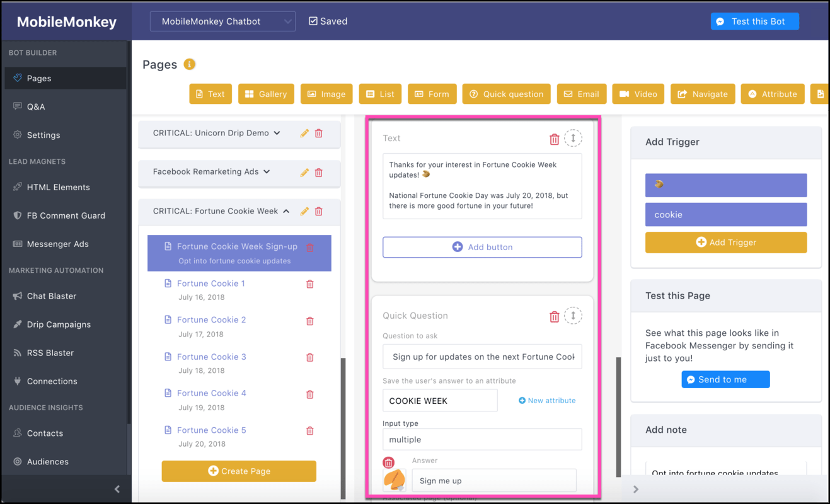830x504 pixels.
Task: Open COOKIE WEEK attribute dropdown
Action: [440, 401]
